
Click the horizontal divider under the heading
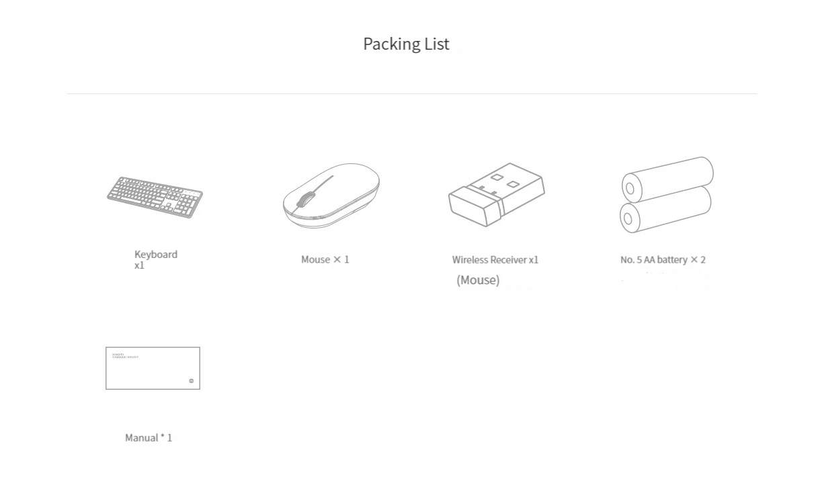[x=412, y=93]
